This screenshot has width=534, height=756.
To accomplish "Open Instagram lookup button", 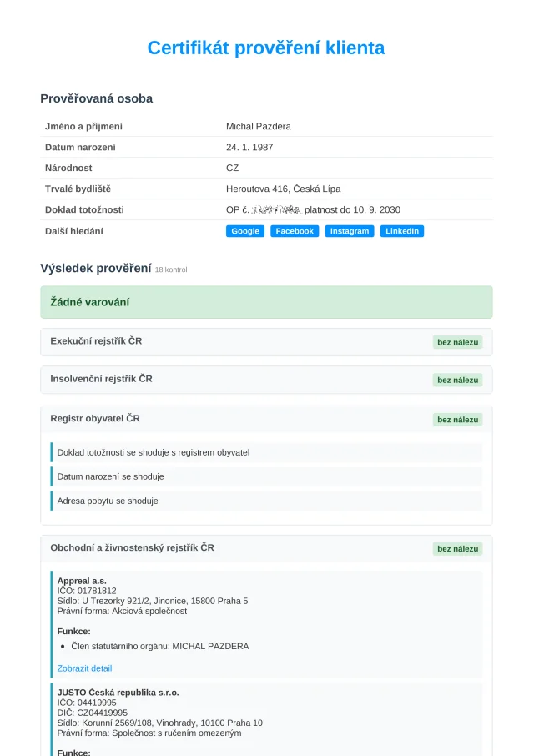I will point(349,231).
